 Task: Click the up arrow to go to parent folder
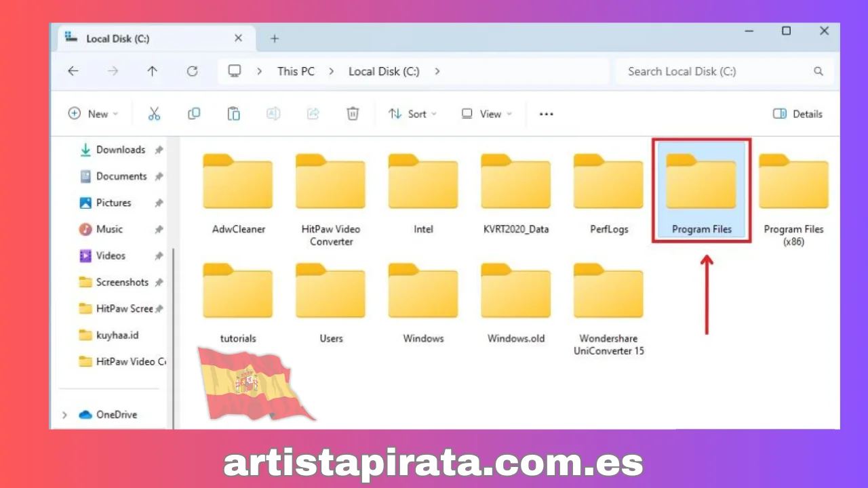coord(152,71)
